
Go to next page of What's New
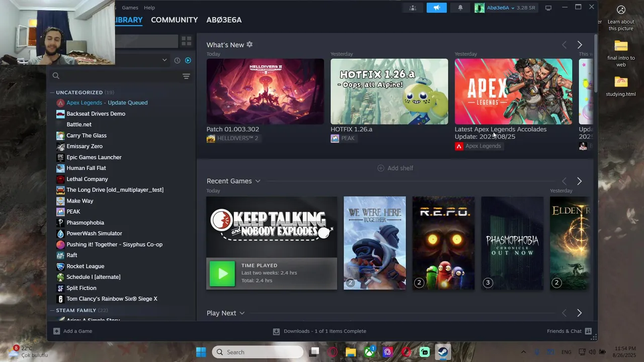click(x=580, y=45)
